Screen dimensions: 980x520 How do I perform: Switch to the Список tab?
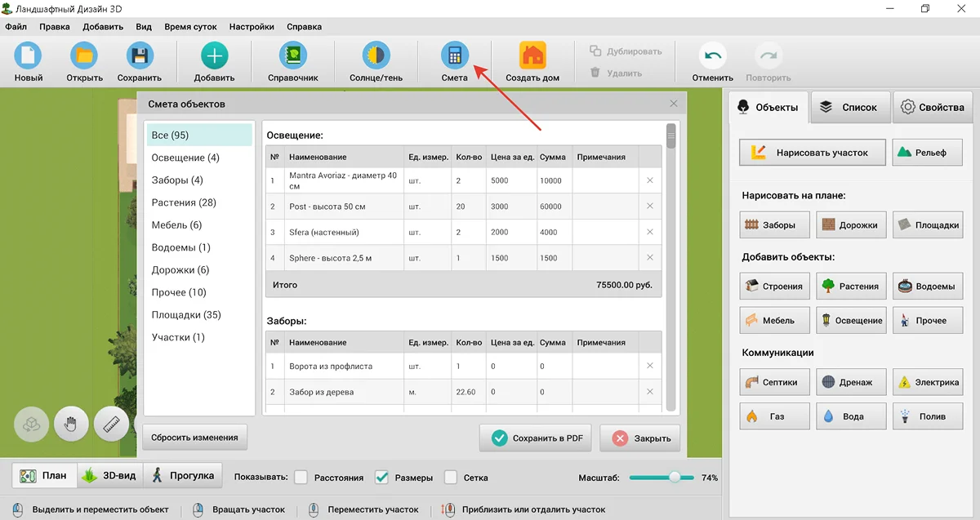[x=849, y=107]
